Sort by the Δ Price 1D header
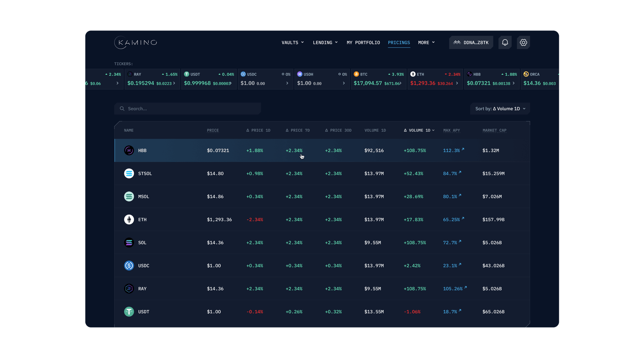Screen dimensions: 644x358 (x=258, y=131)
